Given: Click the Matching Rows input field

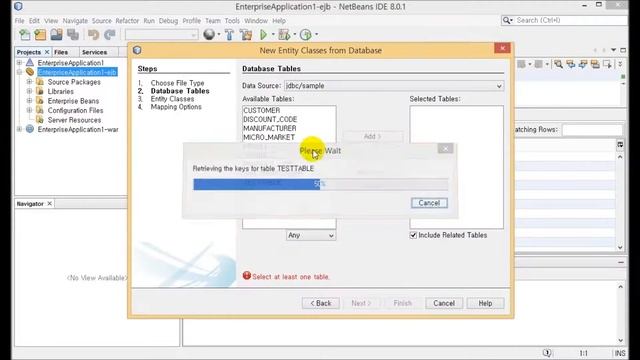Looking at the screenshot, I should pyautogui.click(x=592, y=129).
